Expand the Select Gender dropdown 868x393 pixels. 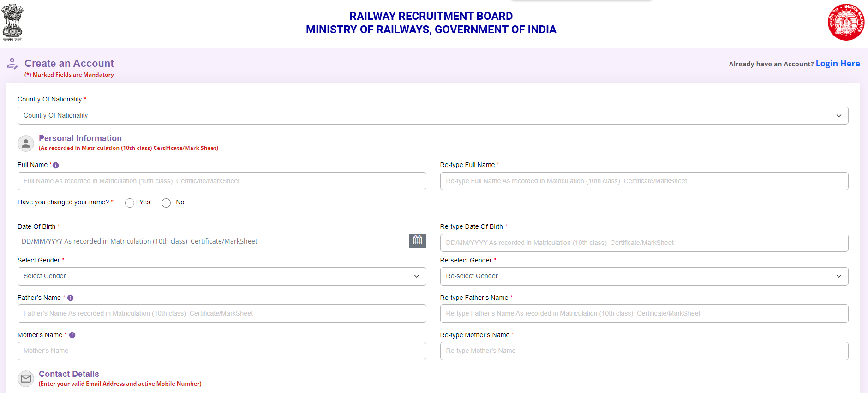tap(221, 276)
